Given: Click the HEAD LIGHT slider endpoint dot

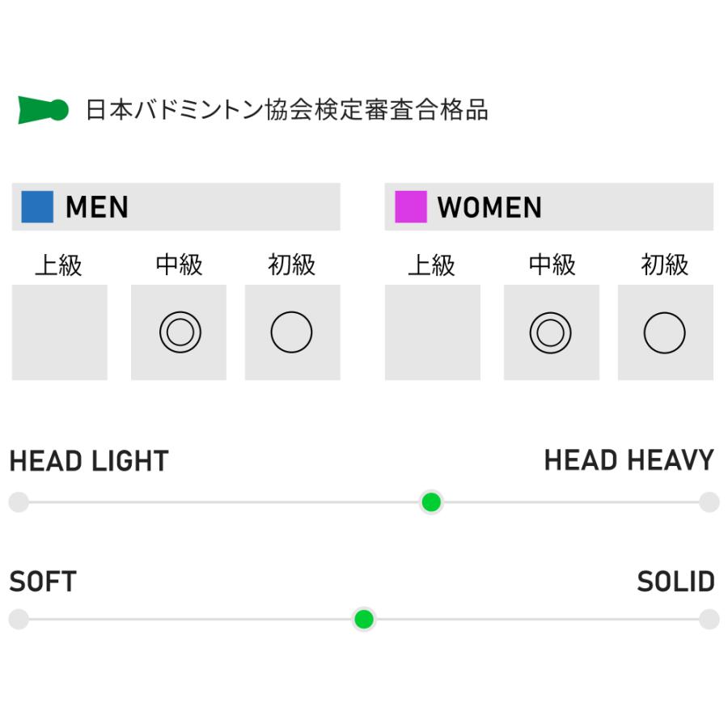Looking at the screenshot, I should click(x=19, y=502).
